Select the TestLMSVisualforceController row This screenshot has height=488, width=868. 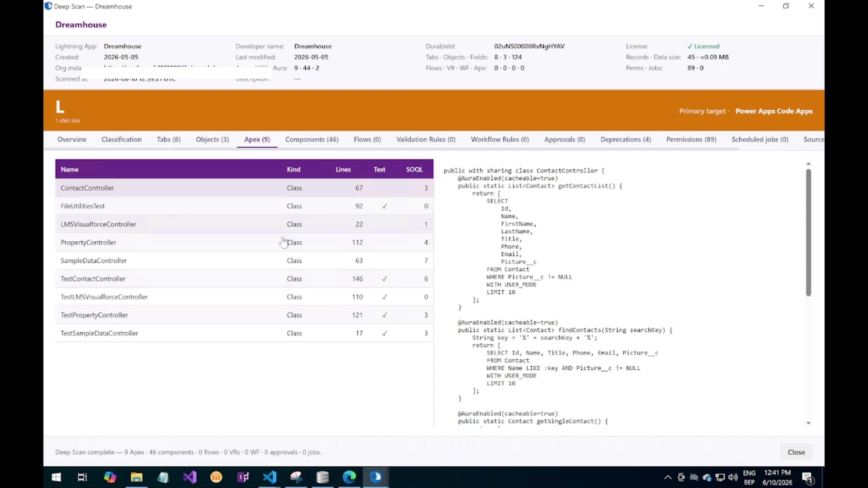tap(244, 297)
